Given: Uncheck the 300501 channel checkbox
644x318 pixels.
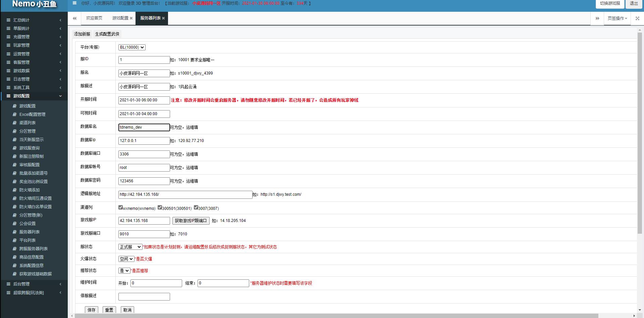Looking at the screenshot, I should coord(160,208).
